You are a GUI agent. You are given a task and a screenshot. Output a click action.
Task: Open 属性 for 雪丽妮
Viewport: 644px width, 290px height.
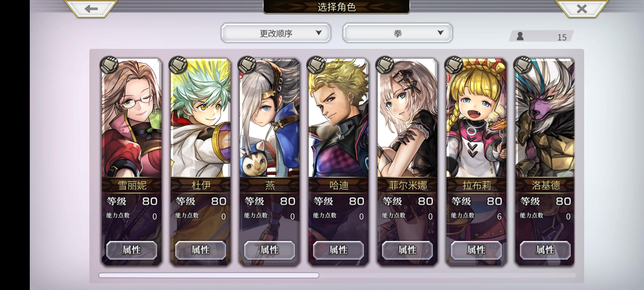click(131, 250)
